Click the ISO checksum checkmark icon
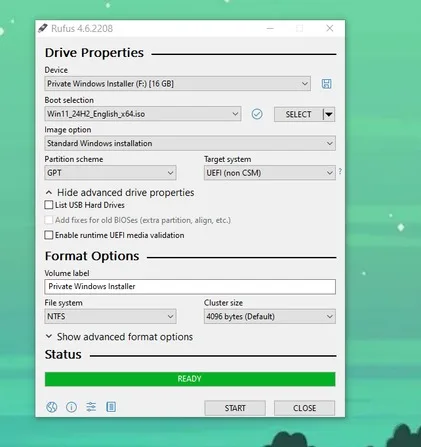The image size is (421, 447). click(257, 114)
